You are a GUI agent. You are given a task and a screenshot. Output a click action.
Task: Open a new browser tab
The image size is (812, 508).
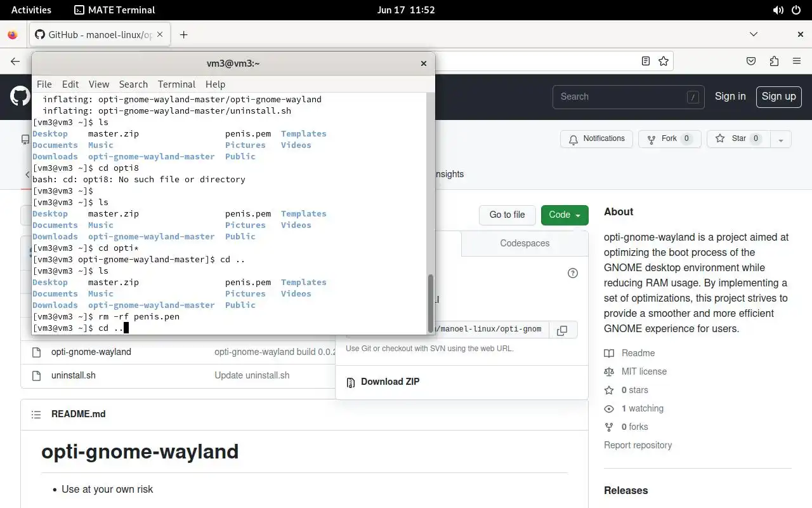tap(183, 35)
